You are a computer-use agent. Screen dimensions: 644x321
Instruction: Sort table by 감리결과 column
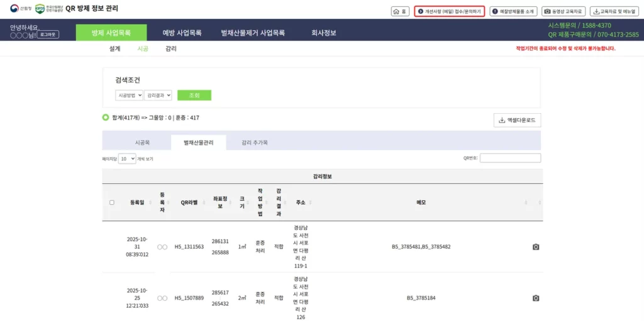pyautogui.click(x=279, y=202)
